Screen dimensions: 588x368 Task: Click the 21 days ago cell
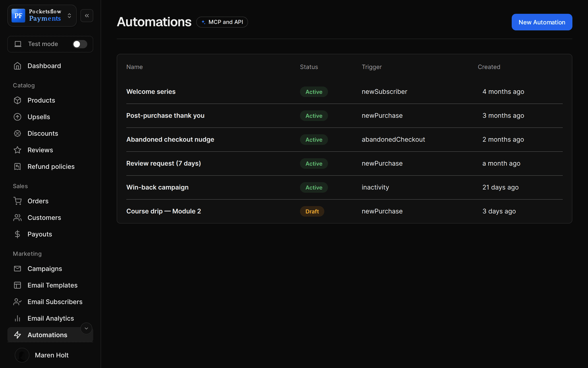500,187
